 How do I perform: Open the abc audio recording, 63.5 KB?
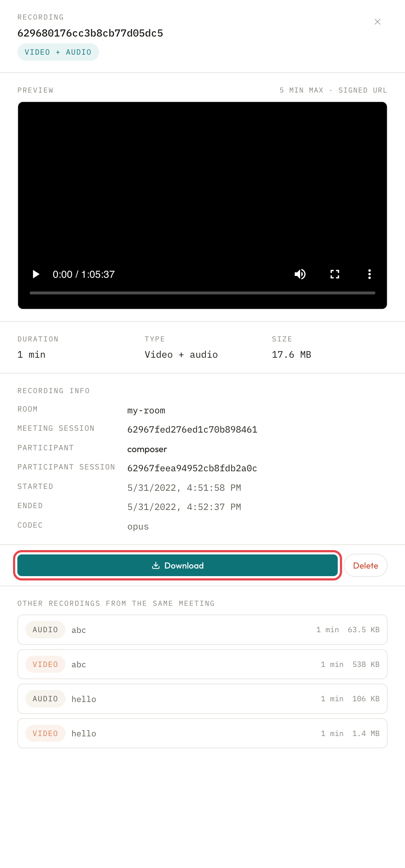(202, 630)
